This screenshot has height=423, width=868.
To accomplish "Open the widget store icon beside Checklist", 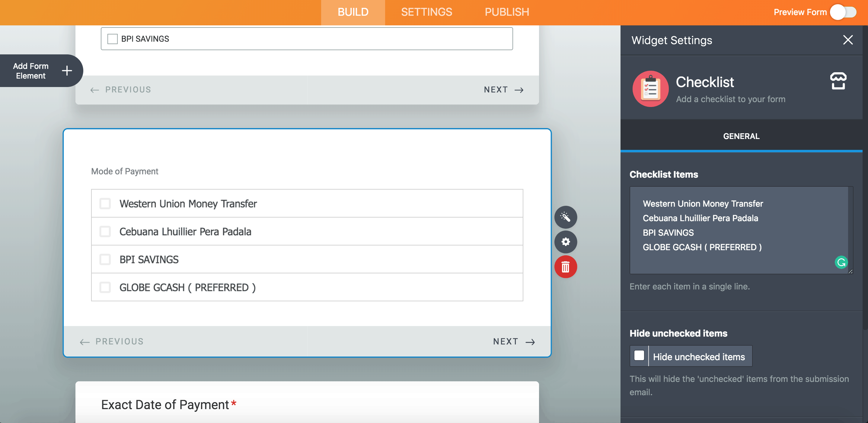I will 838,81.
